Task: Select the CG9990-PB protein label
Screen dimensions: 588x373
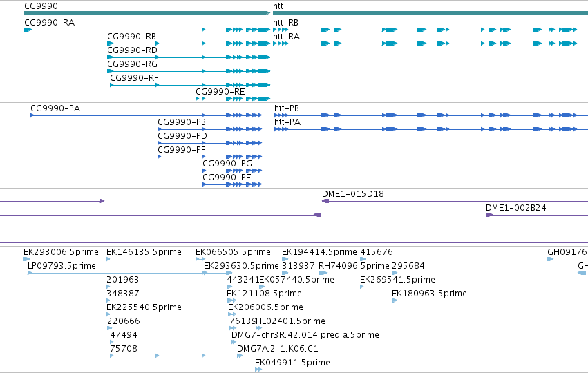Action: pyautogui.click(x=182, y=122)
